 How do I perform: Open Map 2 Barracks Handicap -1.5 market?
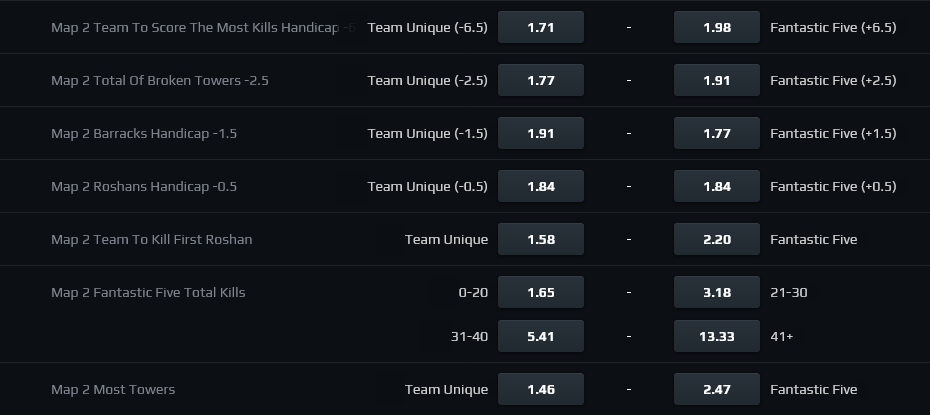[144, 133]
